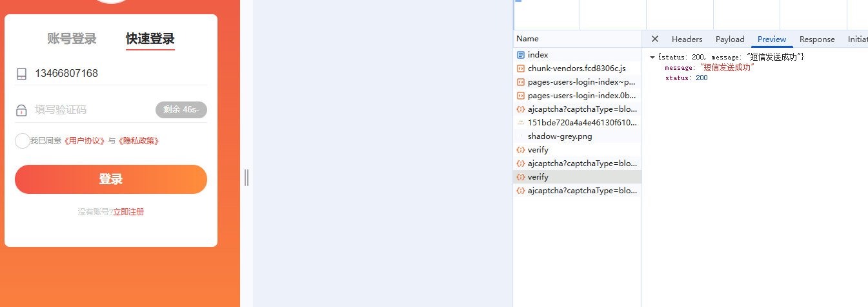Select the shadow-grey.png request
Screen dimensions: 868x307
point(578,136)
